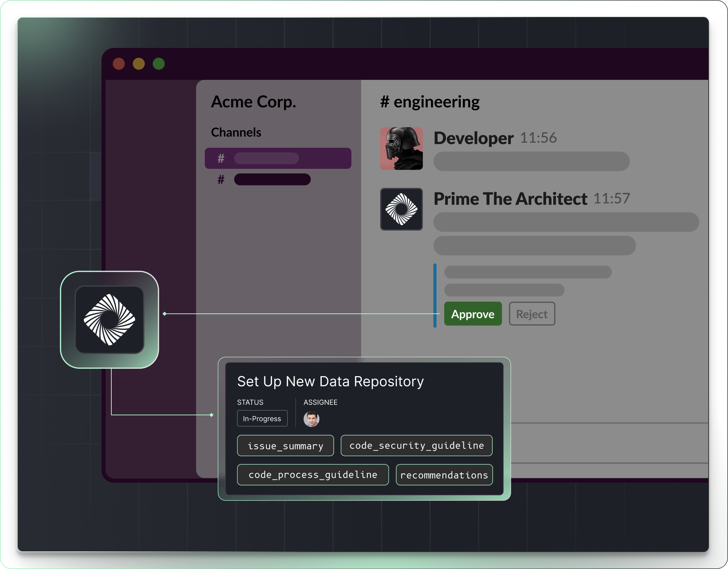Click the large floating Prime logo icon

tap(110, 319)
